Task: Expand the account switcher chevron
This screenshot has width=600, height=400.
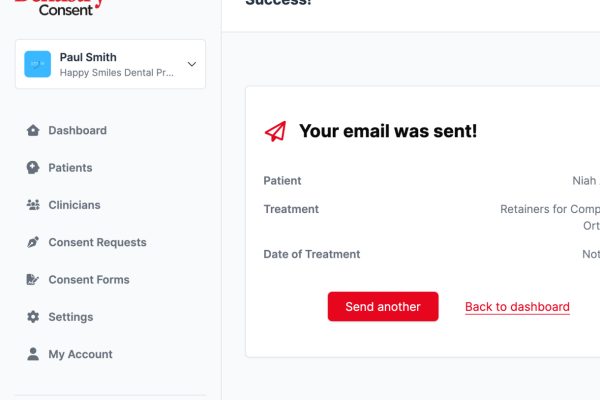Action: pyautogui.click(x=192, y=64)
